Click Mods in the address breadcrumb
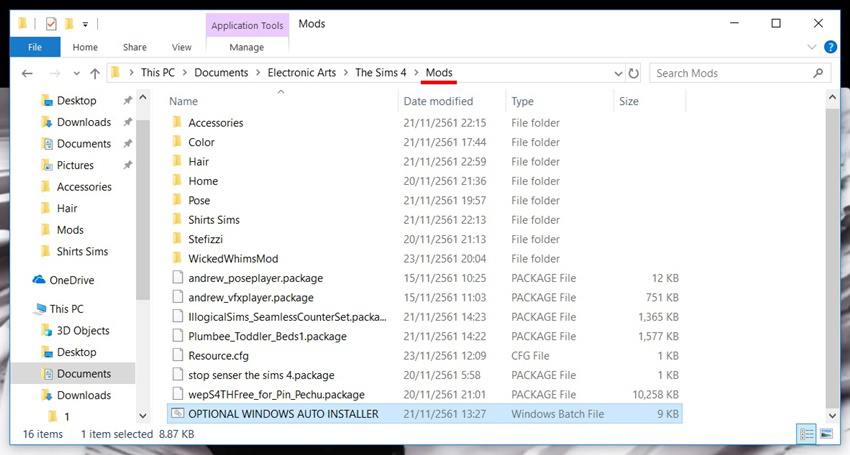 [439, 73]
